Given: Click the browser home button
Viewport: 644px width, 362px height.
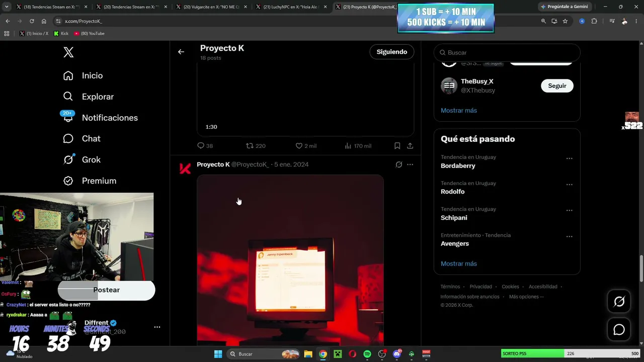Looking at the screenshot, I should pos(44,21).
